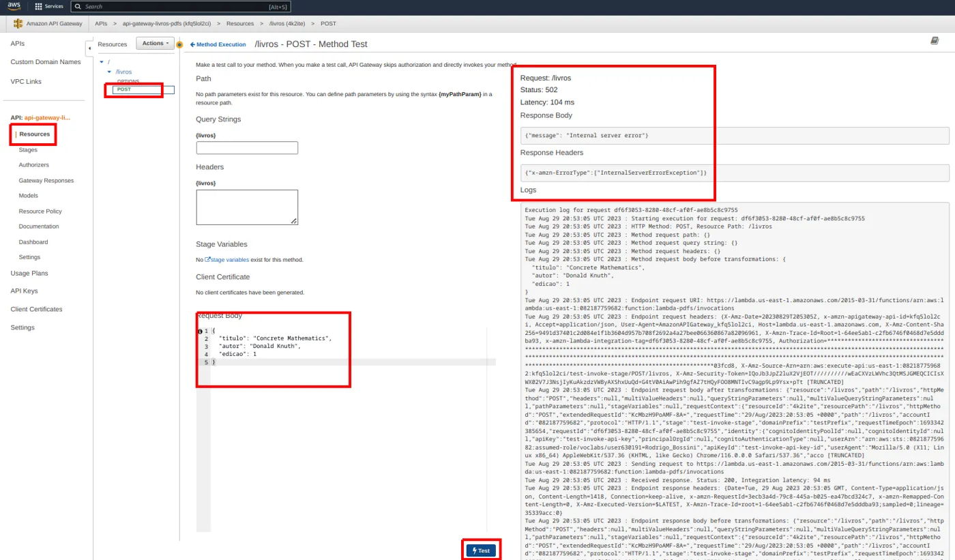The height and width of the screenshot is (560, 955).
Task: Click line number 5 in editor
Action: [x=206, y=362]
